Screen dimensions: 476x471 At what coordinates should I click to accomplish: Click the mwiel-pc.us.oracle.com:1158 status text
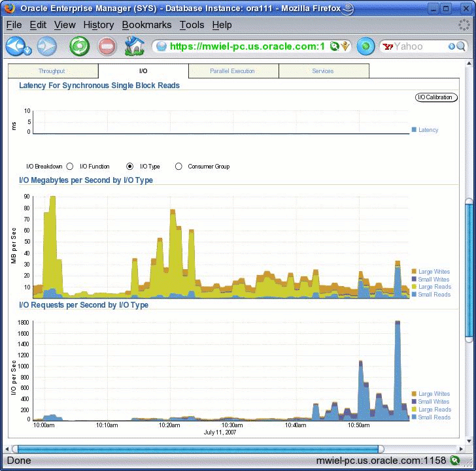[x=381, y=461]
